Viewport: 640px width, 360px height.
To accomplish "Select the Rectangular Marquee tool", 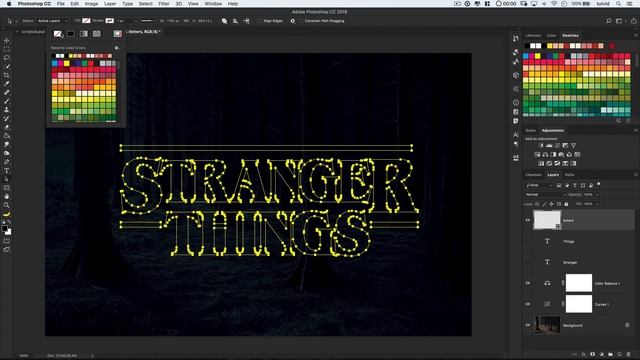I will click(7, 49).
